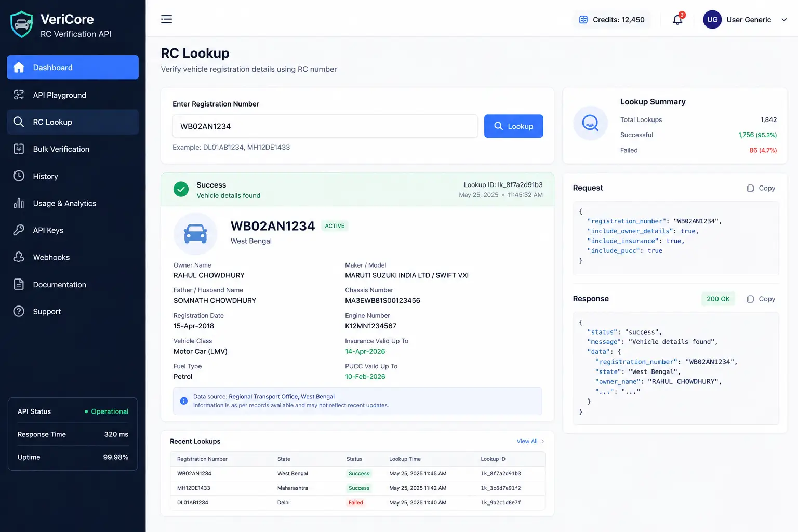Click the green success checkmark icon

tap(181, 190)
